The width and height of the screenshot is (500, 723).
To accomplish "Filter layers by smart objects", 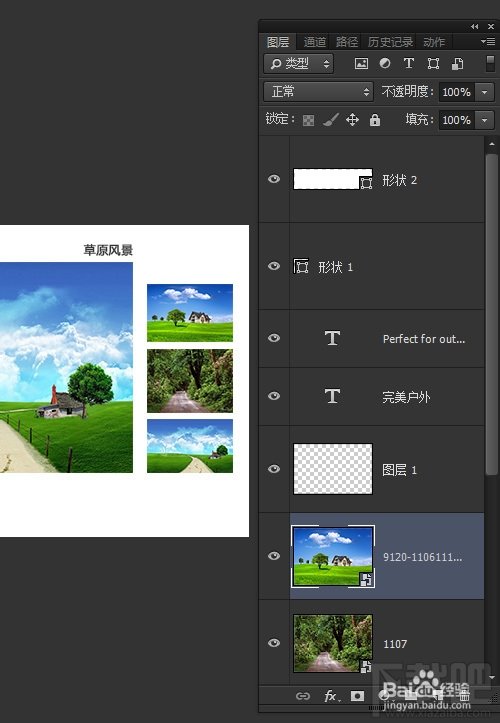I will point(457,64).
